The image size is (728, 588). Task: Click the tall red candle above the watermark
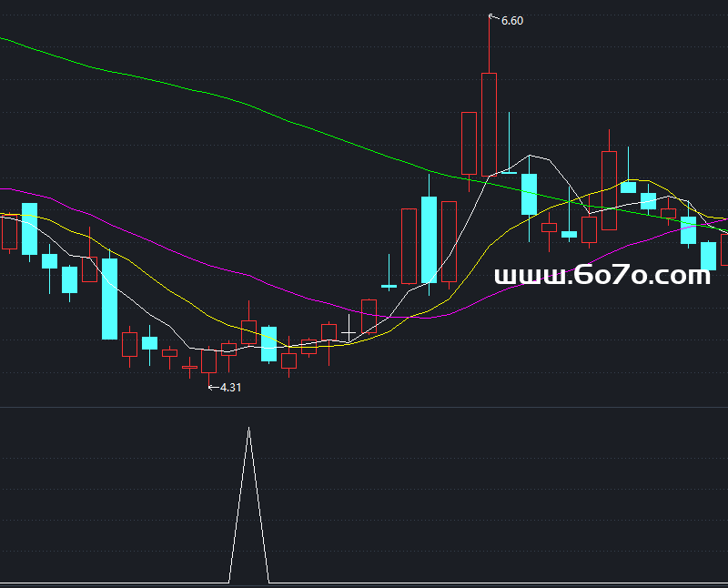point(609,190)
